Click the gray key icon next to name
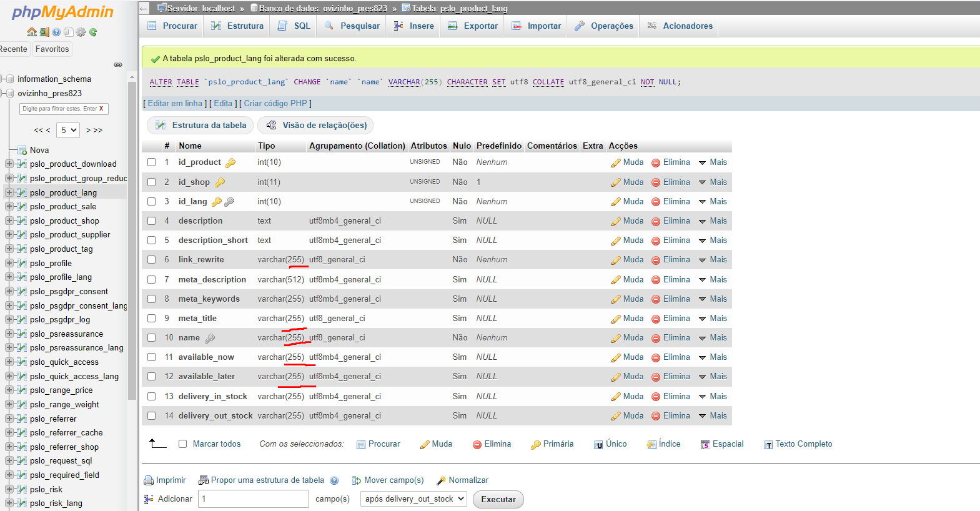 pos(210,338)
